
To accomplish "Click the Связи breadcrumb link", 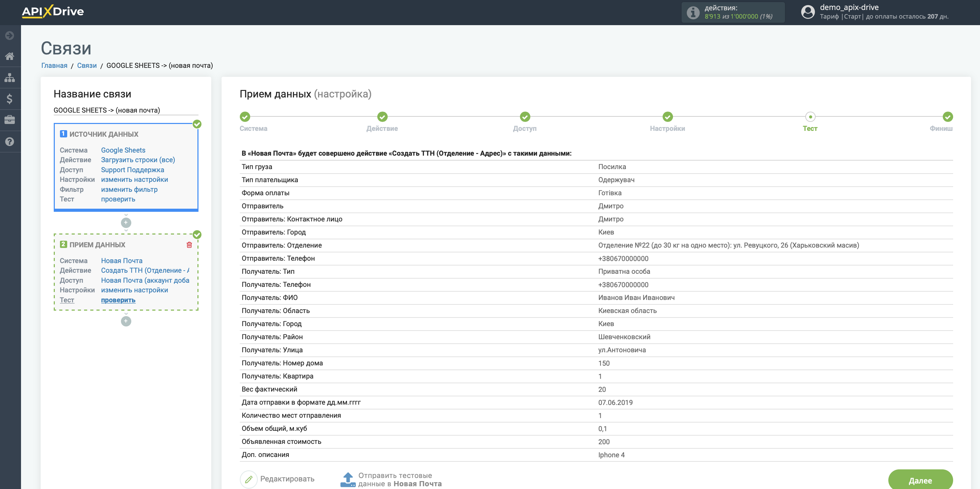I will click(x=87, y=65).
